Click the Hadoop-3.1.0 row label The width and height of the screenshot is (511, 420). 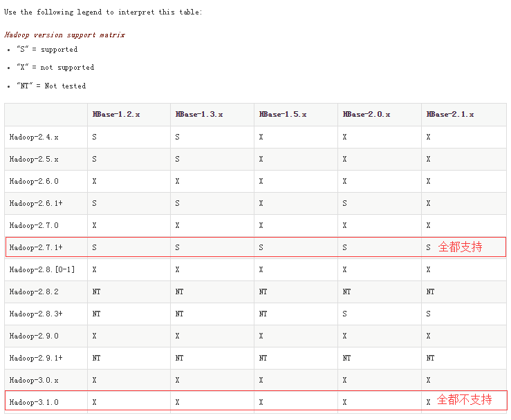(x=34, y=402)
